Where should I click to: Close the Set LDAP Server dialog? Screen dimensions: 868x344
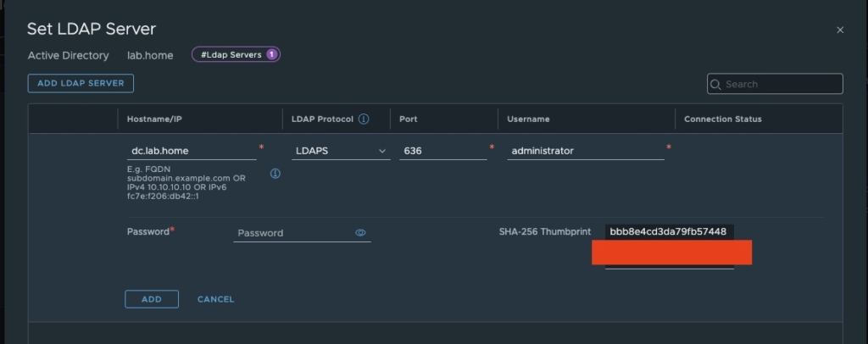[840, 30]
